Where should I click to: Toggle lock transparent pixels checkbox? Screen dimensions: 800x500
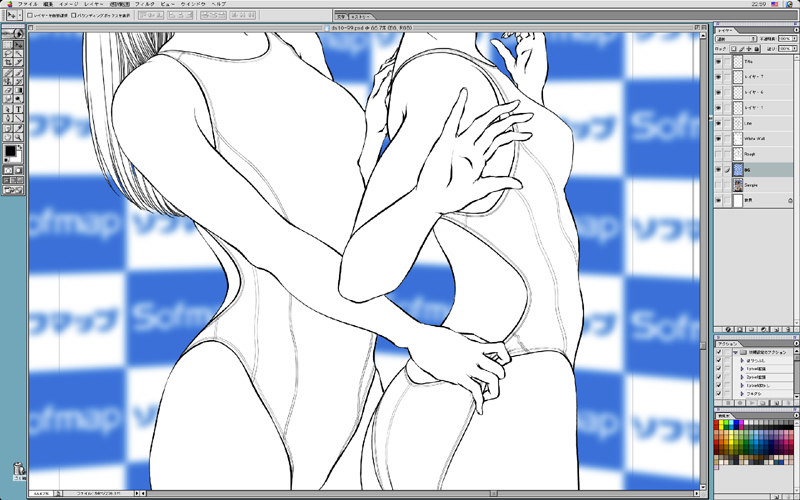click(x=734, y=48)
